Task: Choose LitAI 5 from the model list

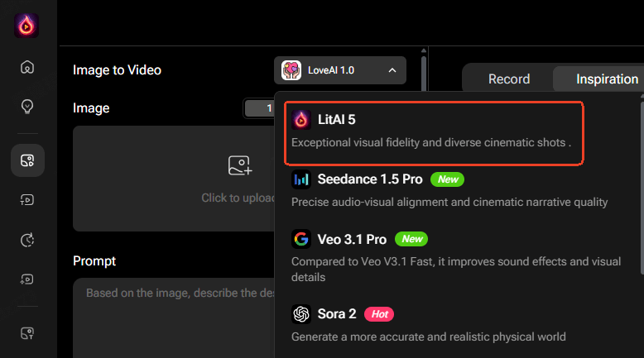Action: (x=434, y=131)
